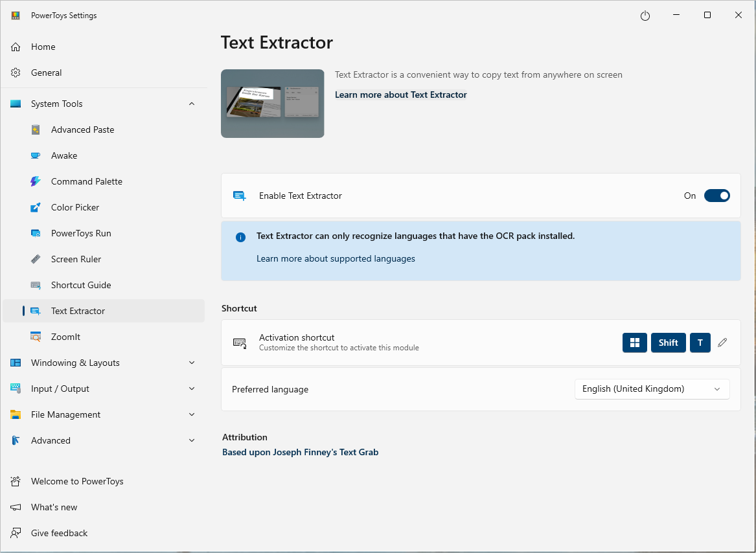Screen dimensions: 756x553
Task: Click the ZoomIt magnifier icon
Action: tap(36, 337)
